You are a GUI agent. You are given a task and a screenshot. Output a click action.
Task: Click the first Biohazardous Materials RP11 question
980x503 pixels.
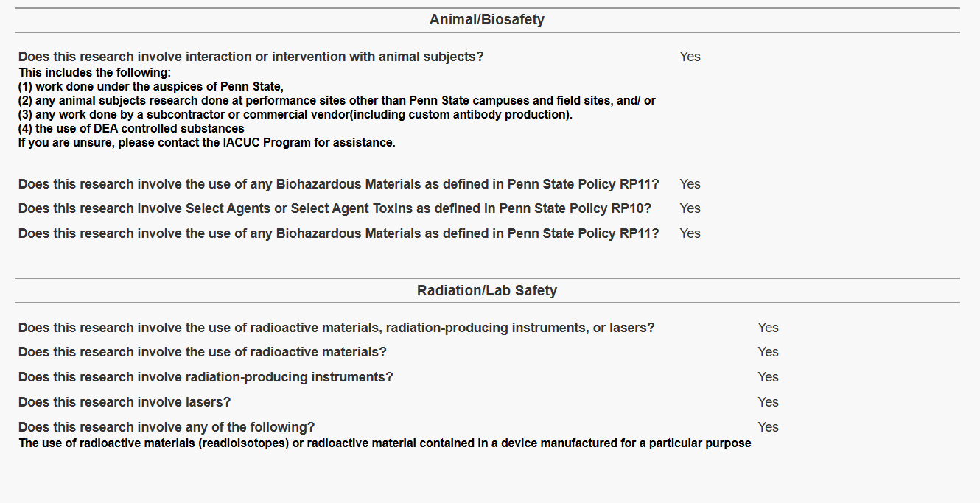339,184
